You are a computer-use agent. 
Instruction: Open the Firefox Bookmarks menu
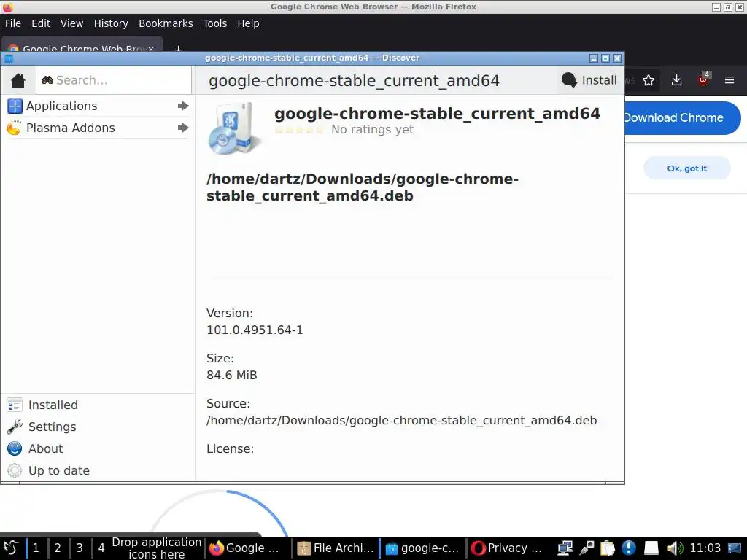click(166, 23)
